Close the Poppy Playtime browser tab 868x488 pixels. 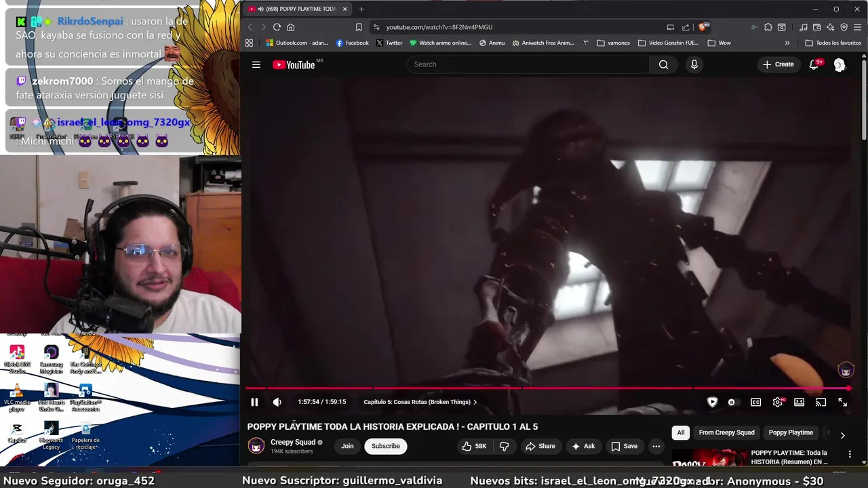coord(344,9)
